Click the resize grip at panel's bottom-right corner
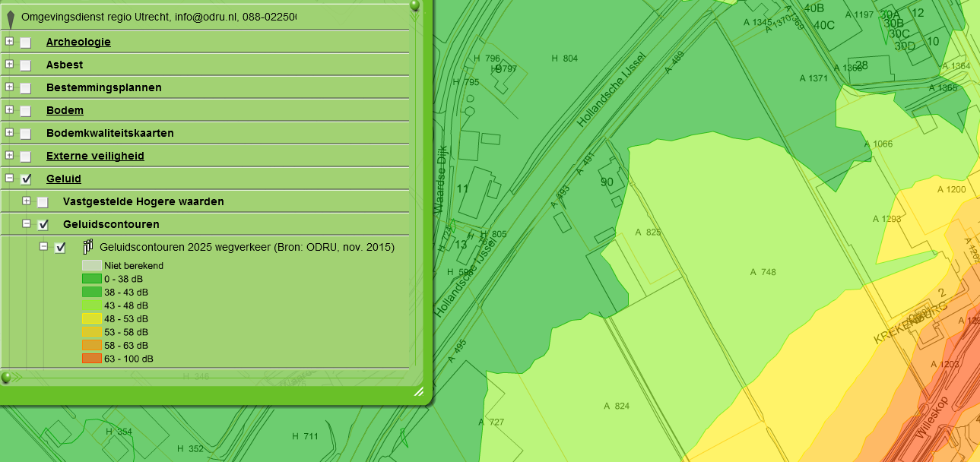980x462 pixels. (x=418, y=392)
